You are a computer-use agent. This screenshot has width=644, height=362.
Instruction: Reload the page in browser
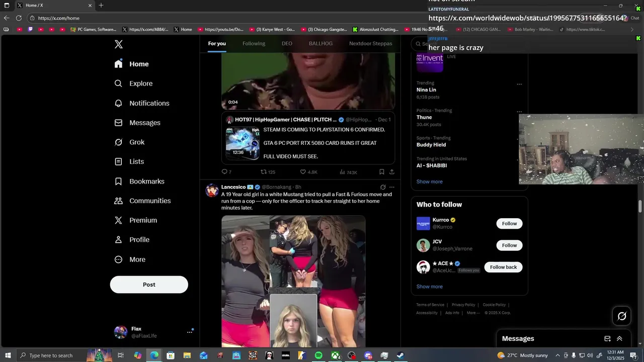tap(19, 18)
